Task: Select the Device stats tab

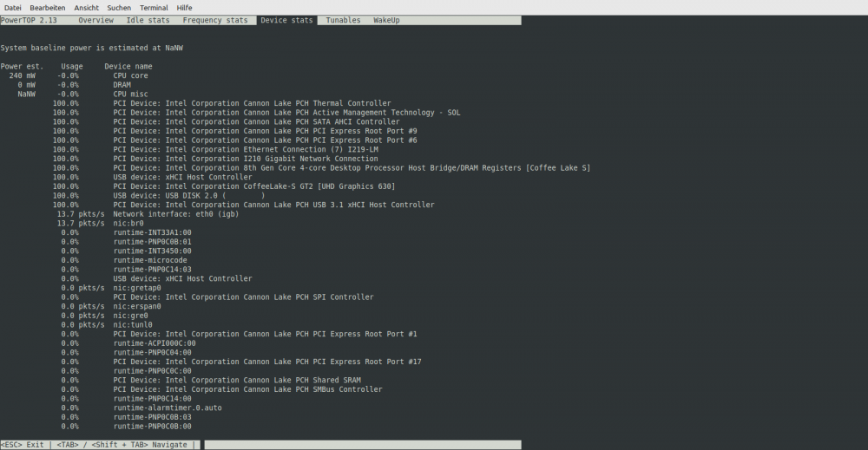Action: [286, 20]
